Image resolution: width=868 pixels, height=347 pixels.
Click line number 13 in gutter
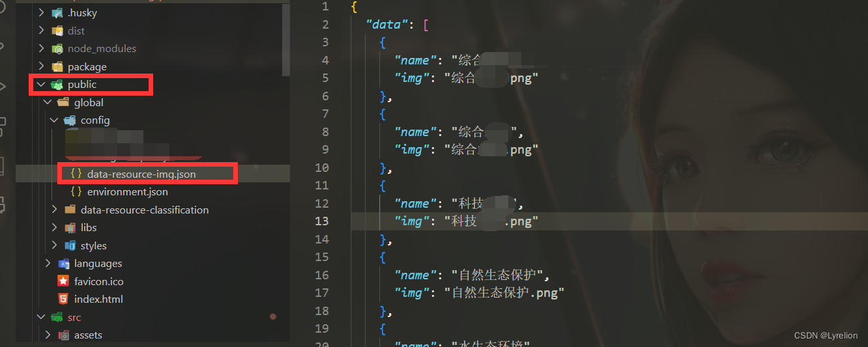(x=322, y=221)
